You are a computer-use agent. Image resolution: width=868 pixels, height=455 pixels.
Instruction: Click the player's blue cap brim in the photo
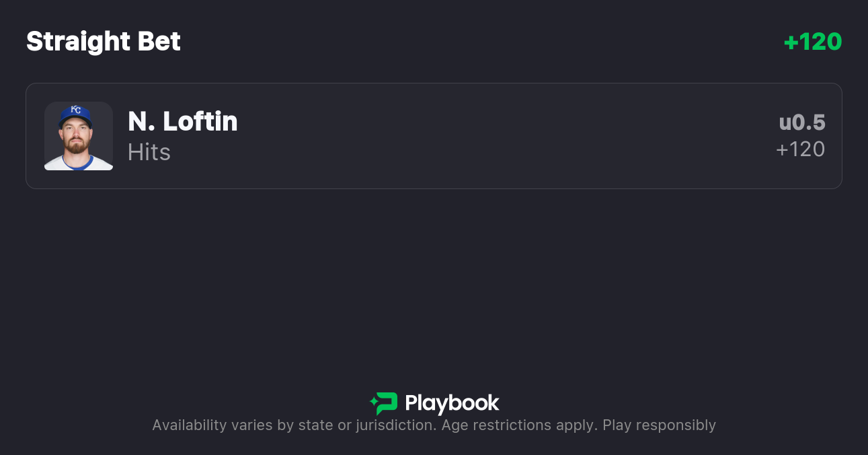pos(75,120)
